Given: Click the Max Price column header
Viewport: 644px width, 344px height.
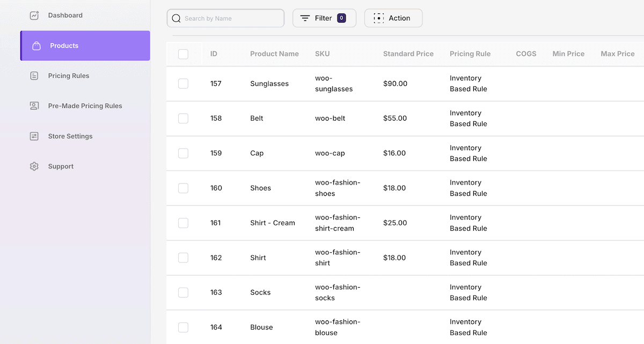Looking at the screenshot, I should coord(618,54).
